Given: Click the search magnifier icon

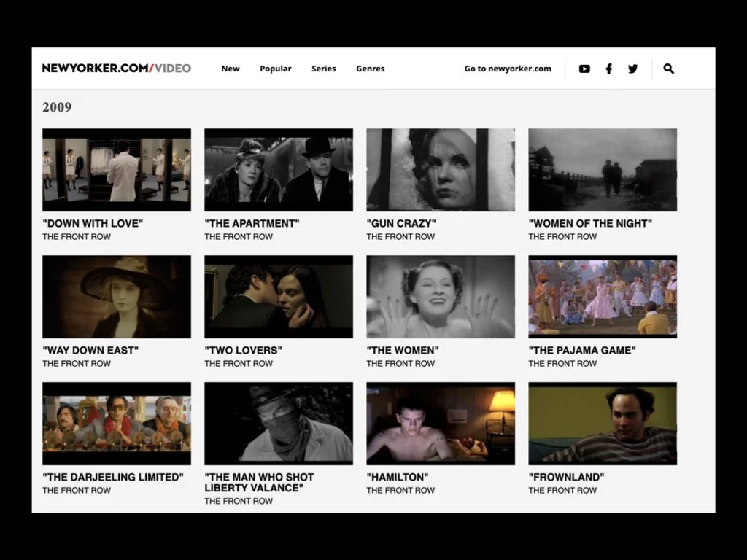Looking at the screenshot, I should (668, 69).
